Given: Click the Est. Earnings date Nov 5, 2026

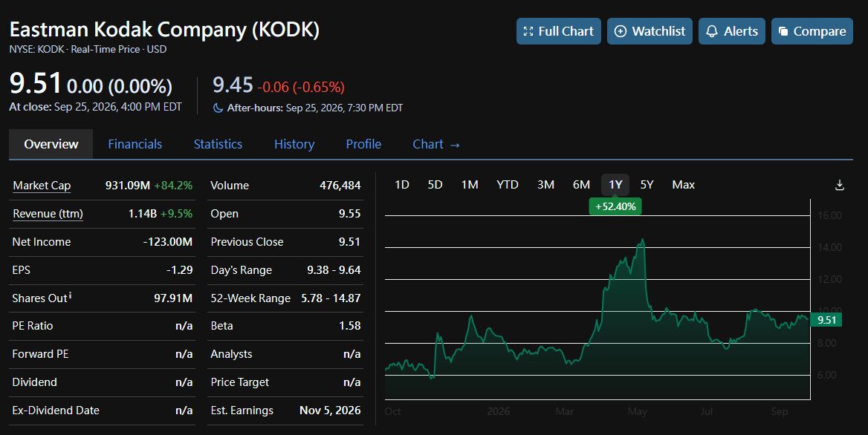Looking at the screenshot, I should (x=330, y=411).
